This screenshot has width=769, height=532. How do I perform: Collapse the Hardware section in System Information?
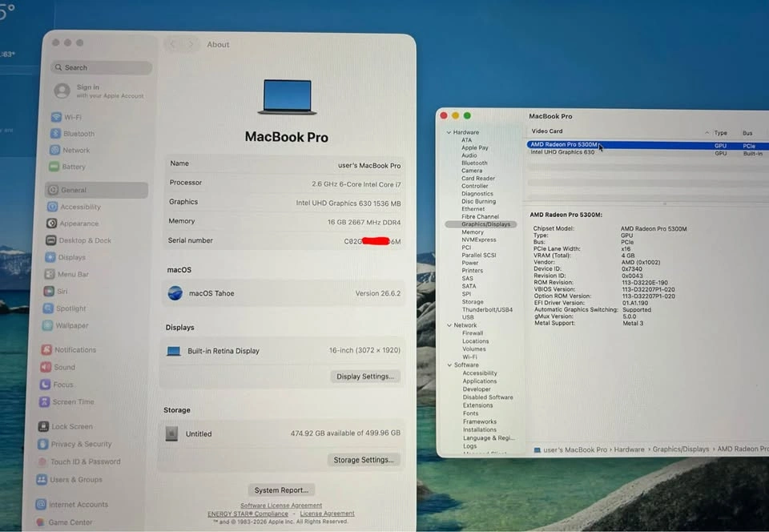449,132
